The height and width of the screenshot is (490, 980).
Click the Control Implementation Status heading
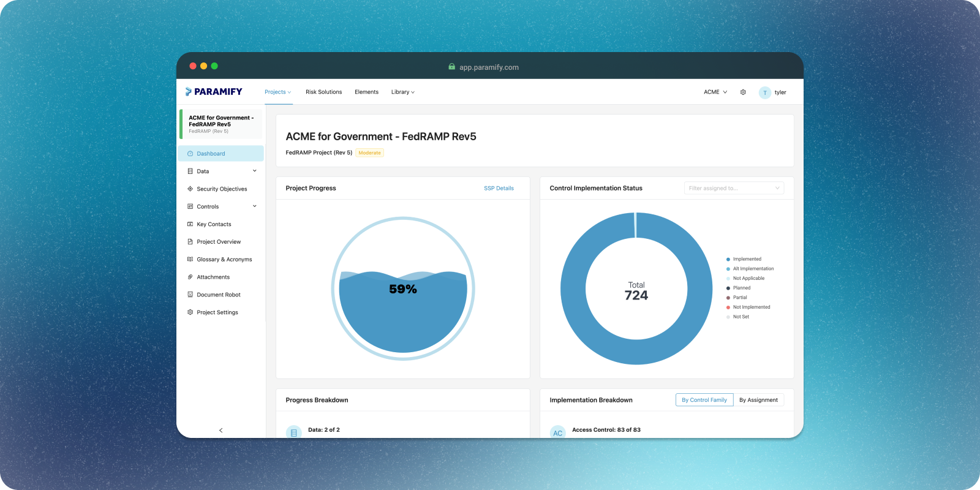(x=596, y=189)
